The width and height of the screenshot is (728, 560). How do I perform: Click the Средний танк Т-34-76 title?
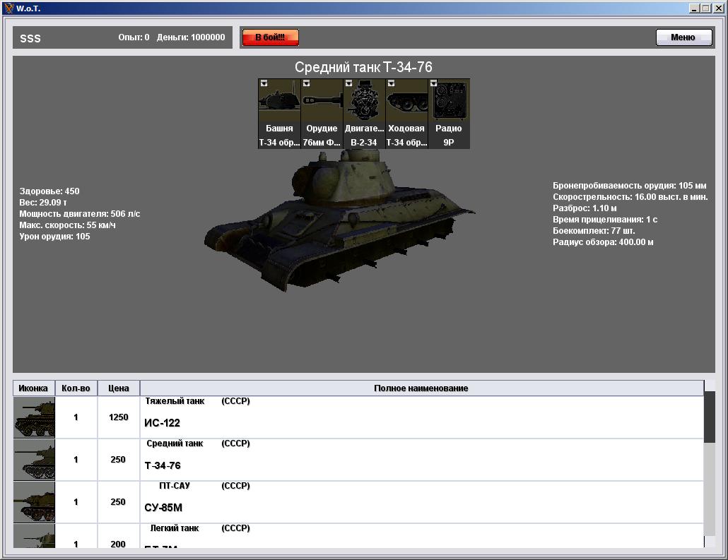(363, 67)
